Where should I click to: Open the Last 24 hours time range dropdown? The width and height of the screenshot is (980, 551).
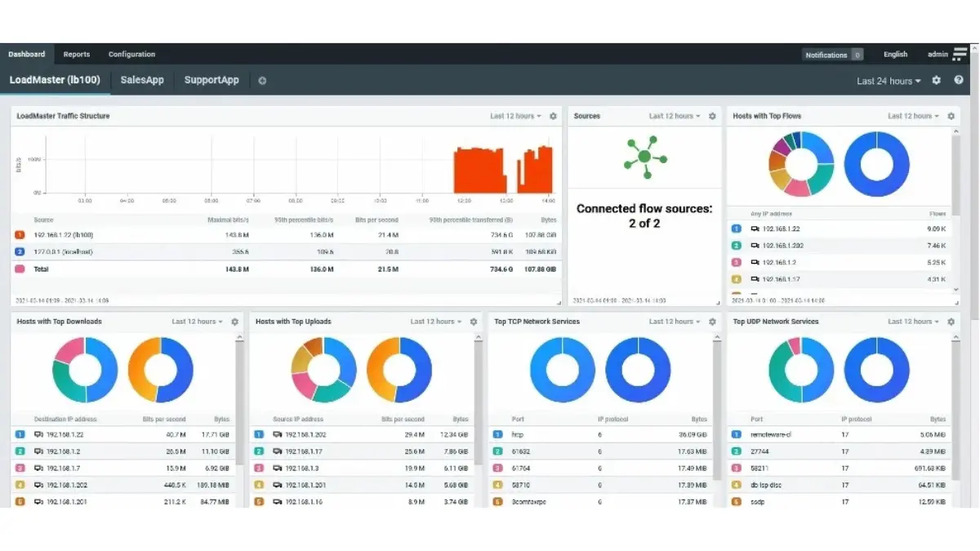click(888, 80)
